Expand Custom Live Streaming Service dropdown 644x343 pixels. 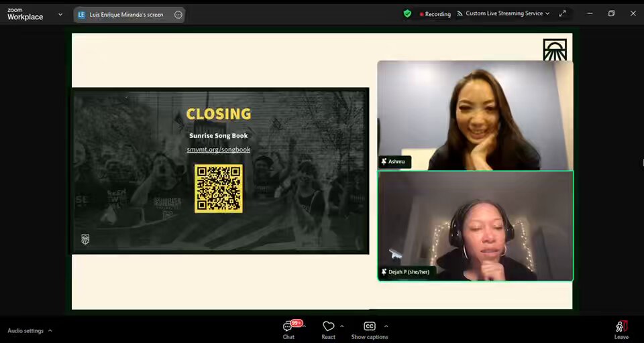click(x=547, y=13)
